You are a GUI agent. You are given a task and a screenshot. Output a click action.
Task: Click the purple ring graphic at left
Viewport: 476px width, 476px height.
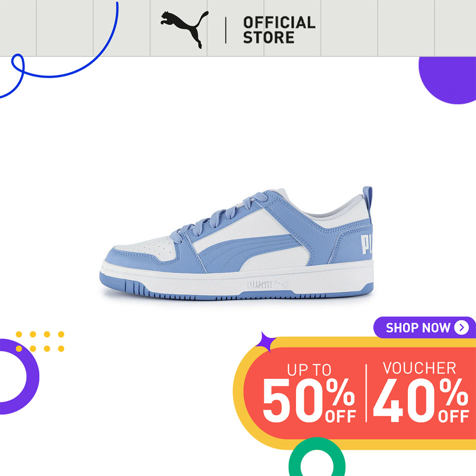[19, 377]
